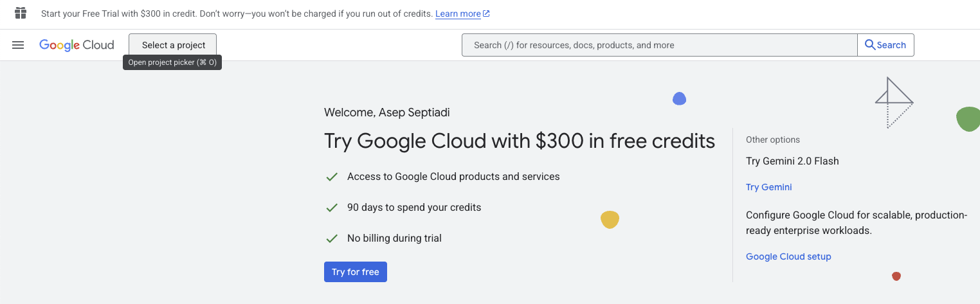
Task: Open the Select a project picker
Action: [x=173, y=45]
